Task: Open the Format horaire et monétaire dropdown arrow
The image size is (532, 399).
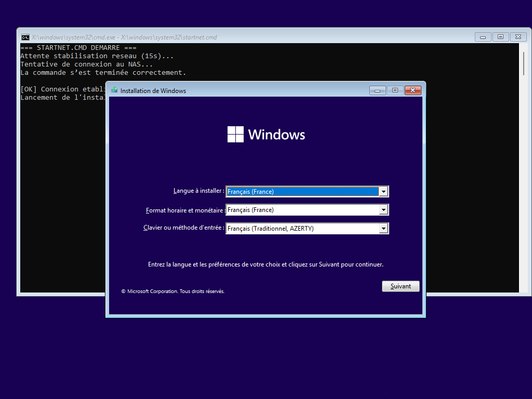Action: coord(383,210)
